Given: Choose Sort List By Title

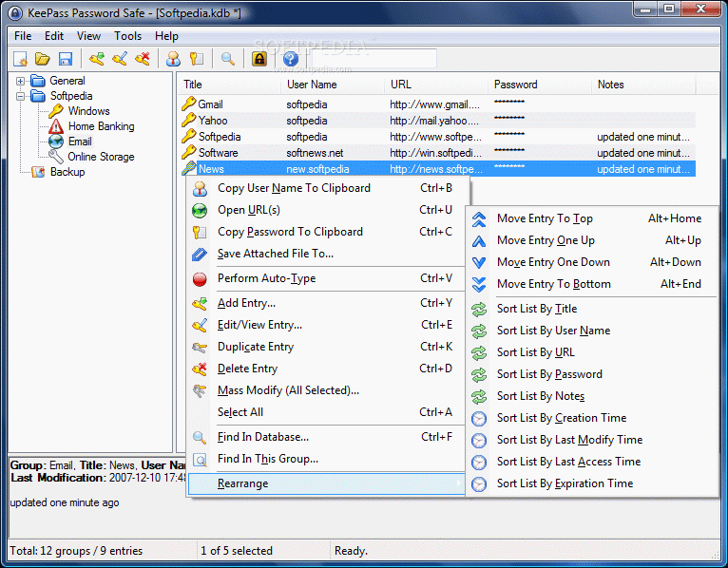Looking at the screenshot, I should [x=592, y=309].
